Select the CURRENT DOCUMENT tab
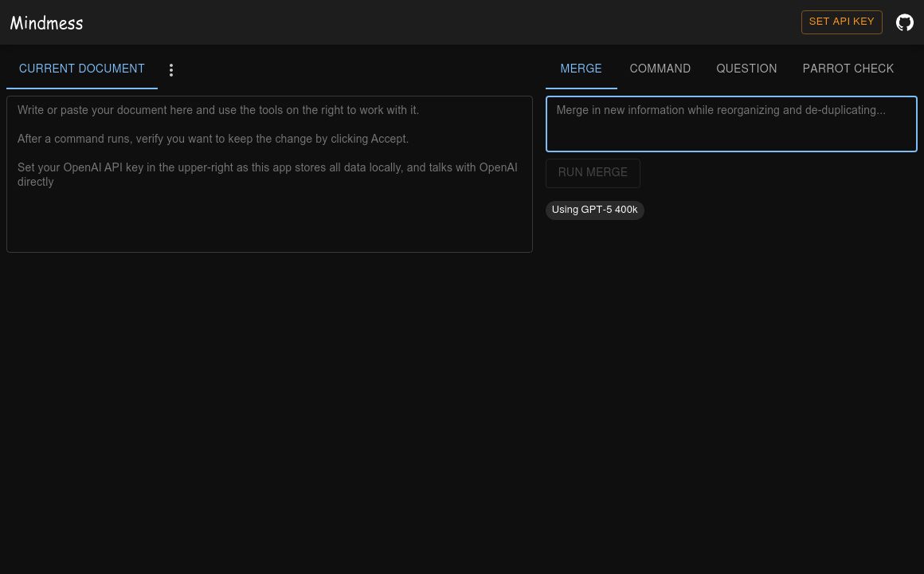The image size is (924, 574). [82, 69]
